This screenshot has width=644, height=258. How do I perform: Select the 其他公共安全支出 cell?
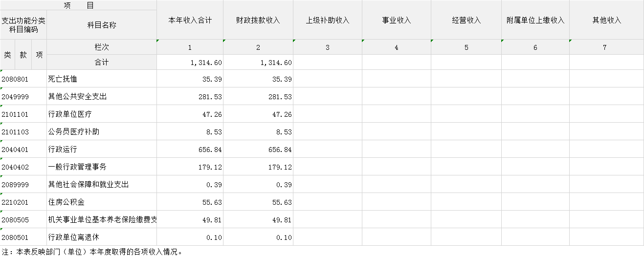click(77, 97)
